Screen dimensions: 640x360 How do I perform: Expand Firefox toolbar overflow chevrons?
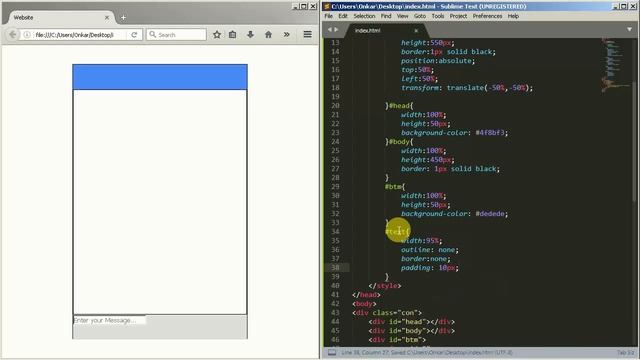(287, 35)
